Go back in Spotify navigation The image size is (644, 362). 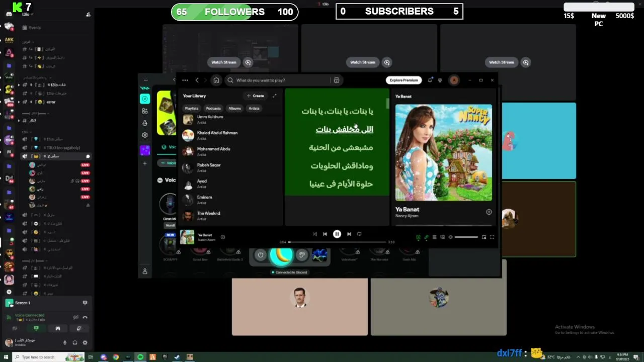tap(197, 80)
